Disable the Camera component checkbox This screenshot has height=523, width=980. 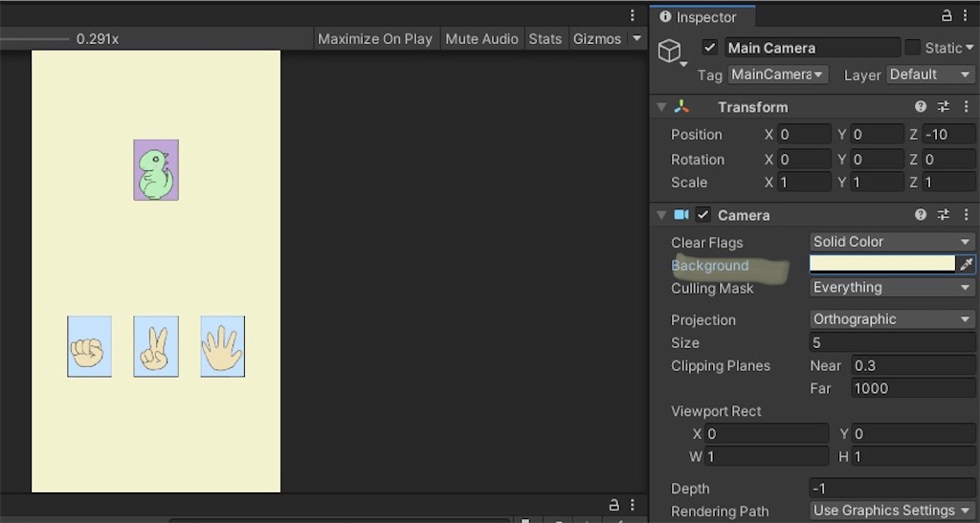(x=703, y=215)
